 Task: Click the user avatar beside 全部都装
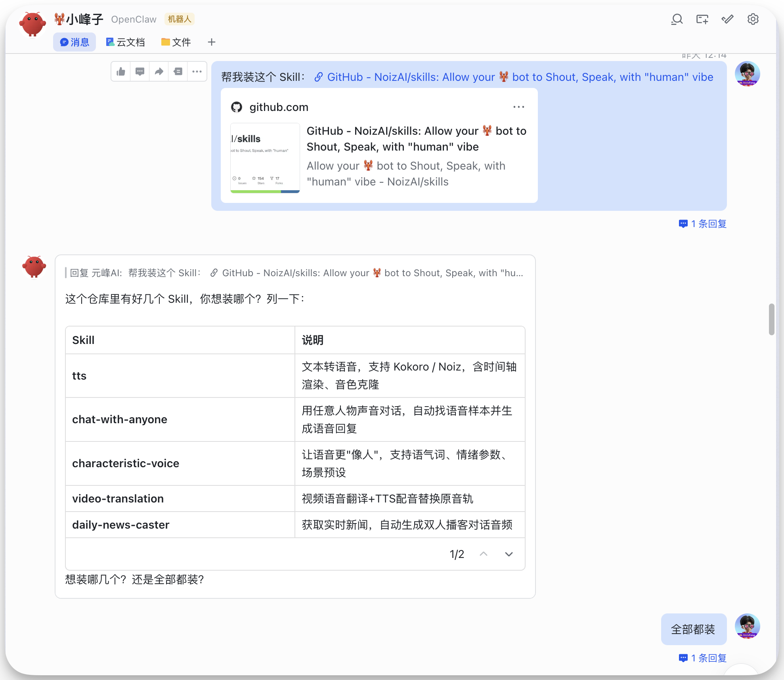point(748,626)
